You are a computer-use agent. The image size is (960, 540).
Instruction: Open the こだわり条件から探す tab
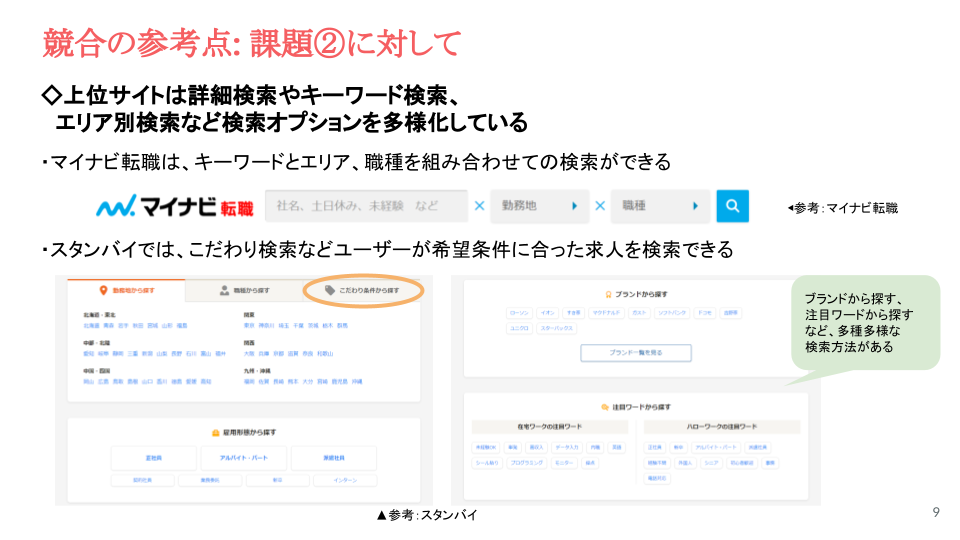(362, 290)
